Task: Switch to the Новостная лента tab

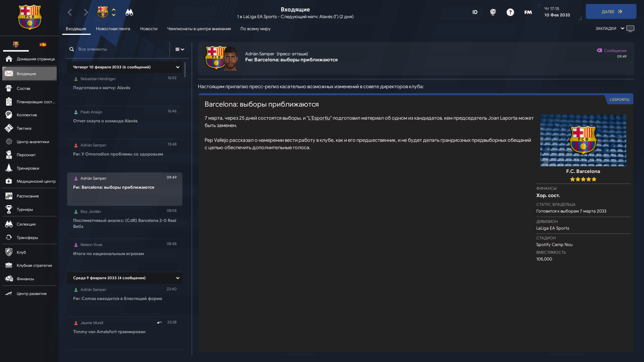Action: tap(113, 29)
